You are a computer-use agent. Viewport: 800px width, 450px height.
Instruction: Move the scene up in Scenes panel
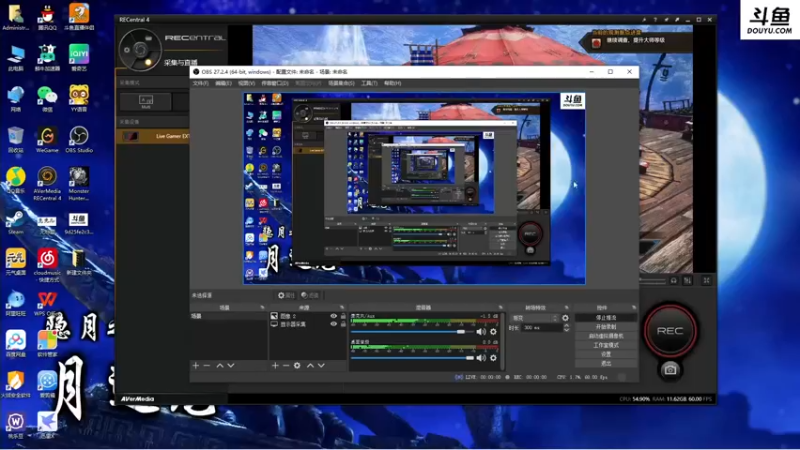tap(220, 365)
